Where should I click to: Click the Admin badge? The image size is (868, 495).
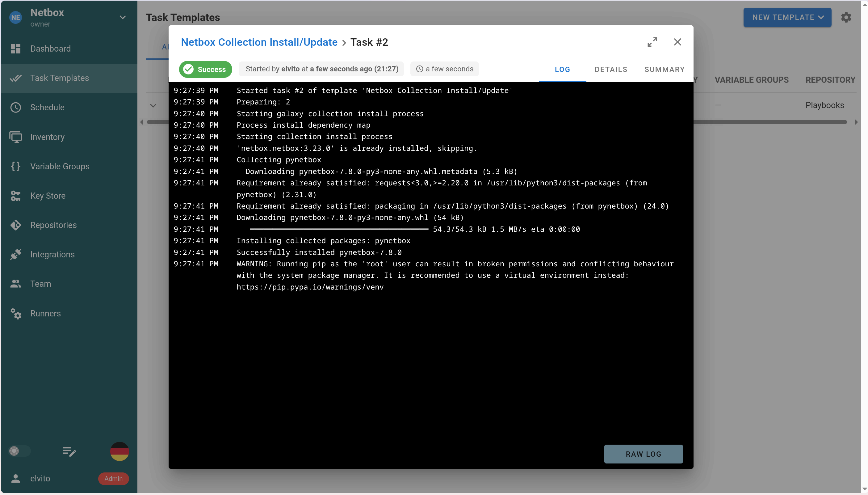(x=113, y=479)
